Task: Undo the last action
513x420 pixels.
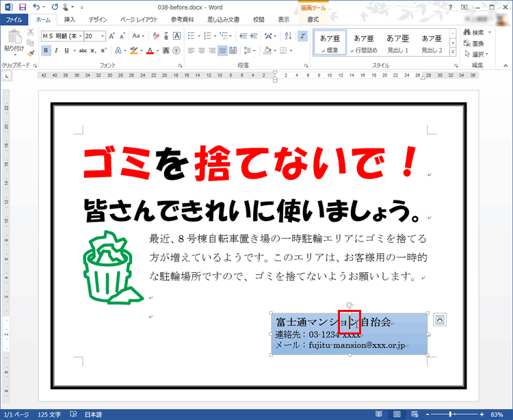Action: coord(36,7)
